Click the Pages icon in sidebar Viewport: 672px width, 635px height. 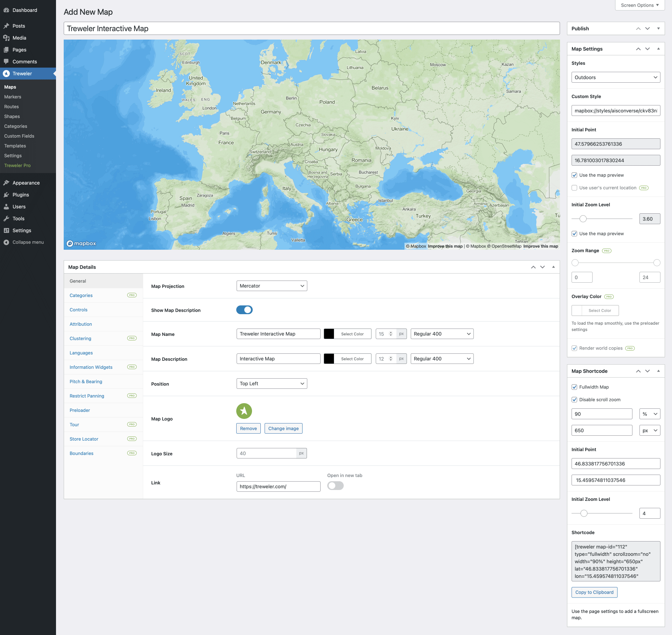click(6, 50)
